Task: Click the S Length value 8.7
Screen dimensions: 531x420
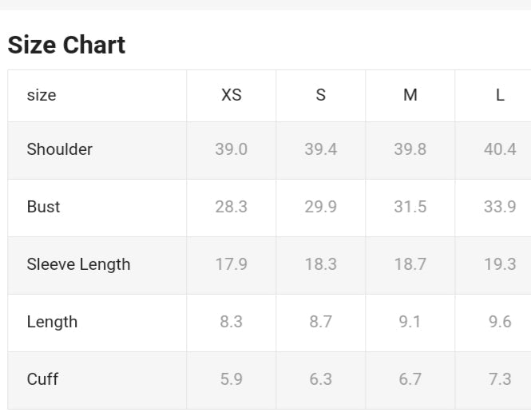Action: 321,322
